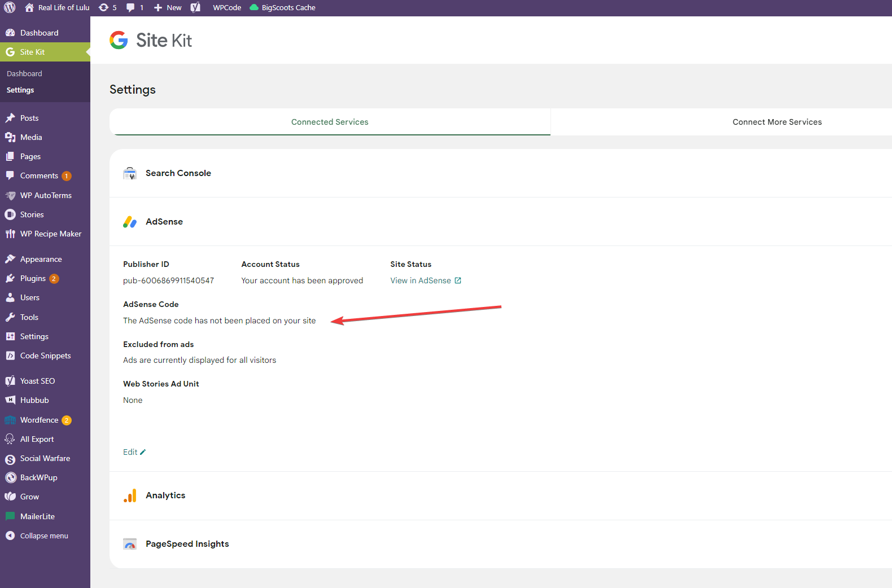Select the Connected Services tab
The width and height of the screenshot is (892, 588).
point(330,122)
